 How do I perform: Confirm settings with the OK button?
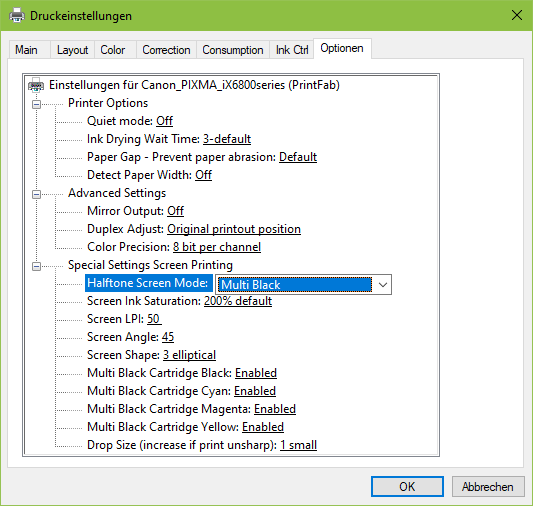click(407, 487)
